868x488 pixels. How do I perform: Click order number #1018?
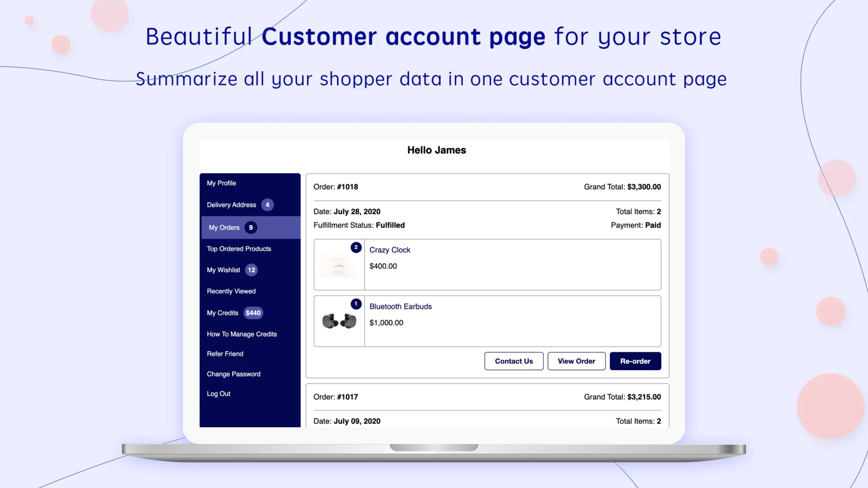[347, 187]
